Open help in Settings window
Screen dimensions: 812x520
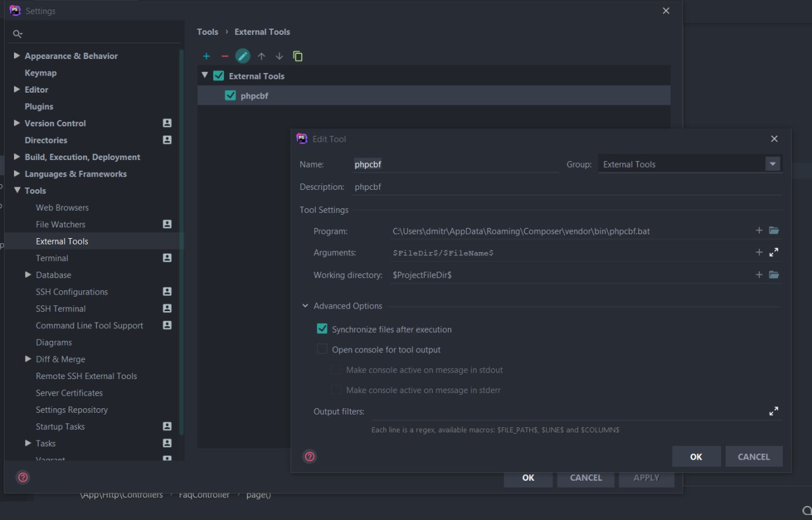point(23,477)
